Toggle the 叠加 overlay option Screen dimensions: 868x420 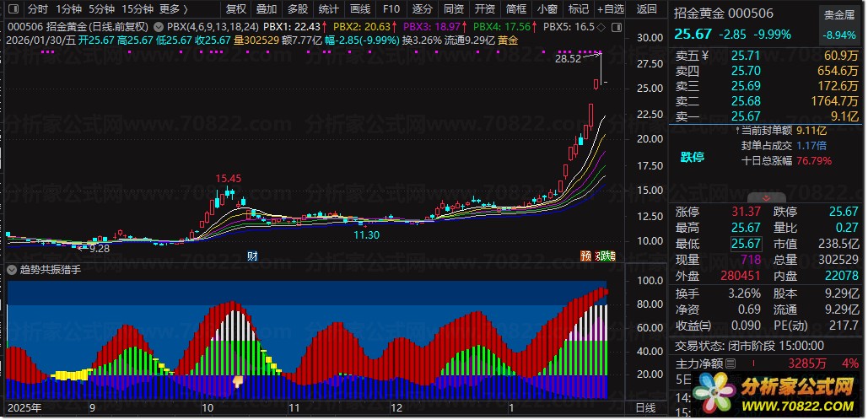[x=267, y=9]
